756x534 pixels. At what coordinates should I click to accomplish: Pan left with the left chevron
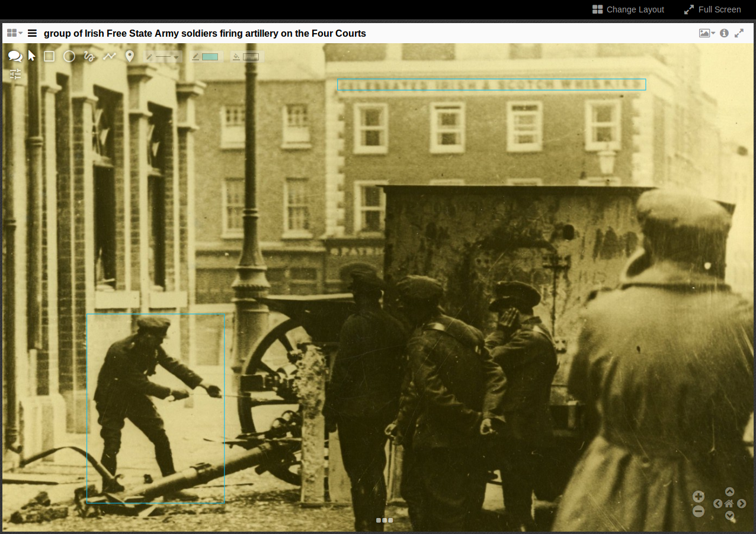(718, 504)
